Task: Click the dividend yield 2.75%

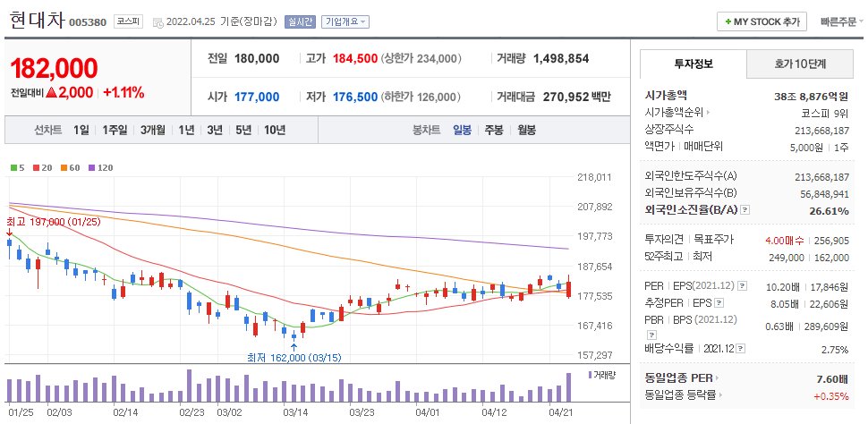Action: pyautogui.click(x=835, y=350)
